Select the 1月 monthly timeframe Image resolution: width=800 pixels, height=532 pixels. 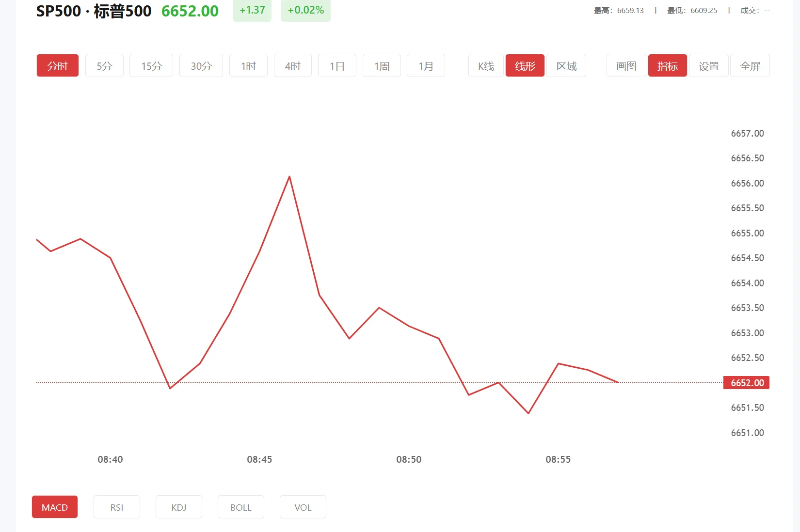pyautogui.click(x=425, y=65)
